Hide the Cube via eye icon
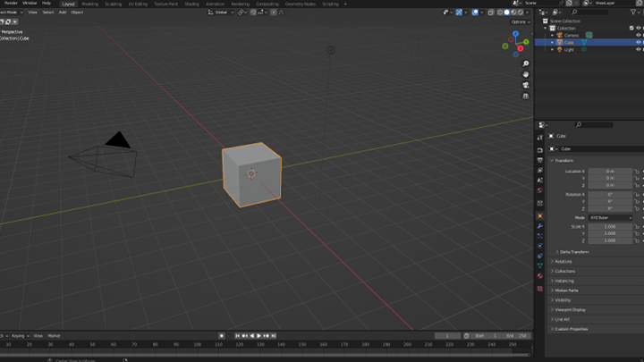Screen dimensions: 644x362 point(639,42)
